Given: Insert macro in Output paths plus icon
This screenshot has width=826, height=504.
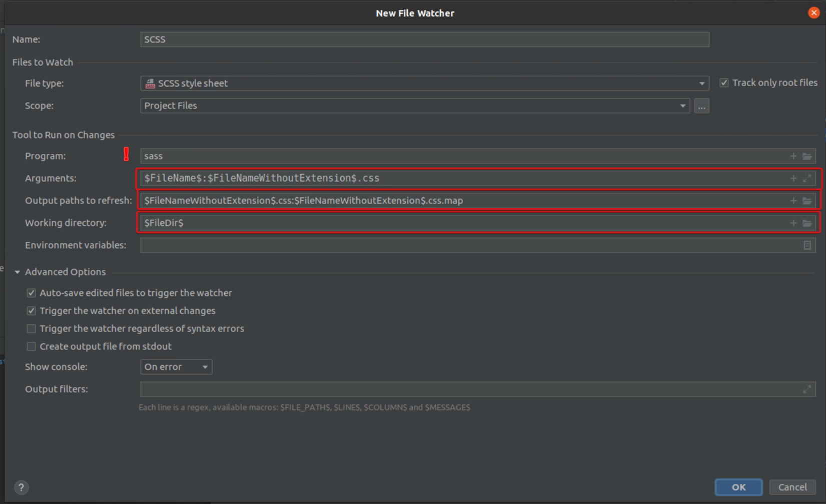Looking at the screenshot, I should pyautogui.click(x=793, y=200).
